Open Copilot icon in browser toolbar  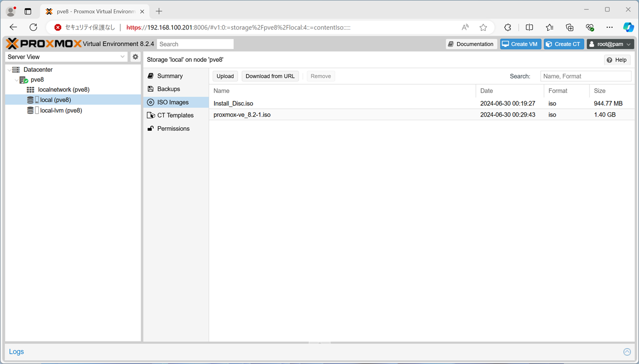tap(628, 27)
